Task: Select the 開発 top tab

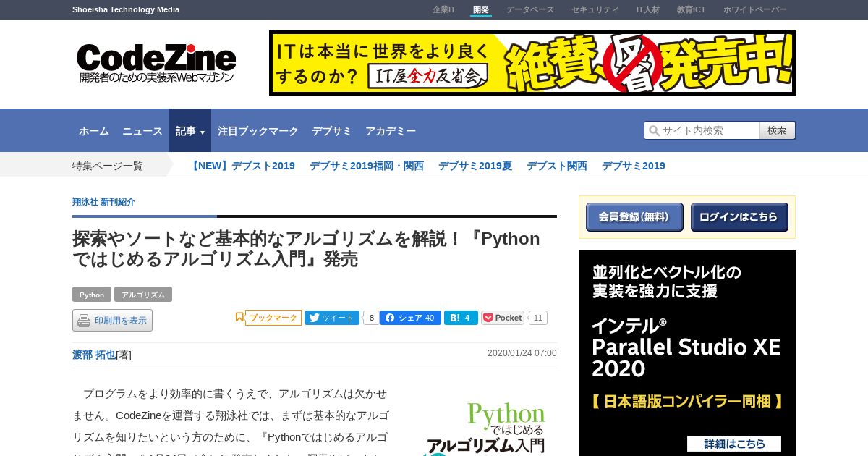Action: (481, 9)
